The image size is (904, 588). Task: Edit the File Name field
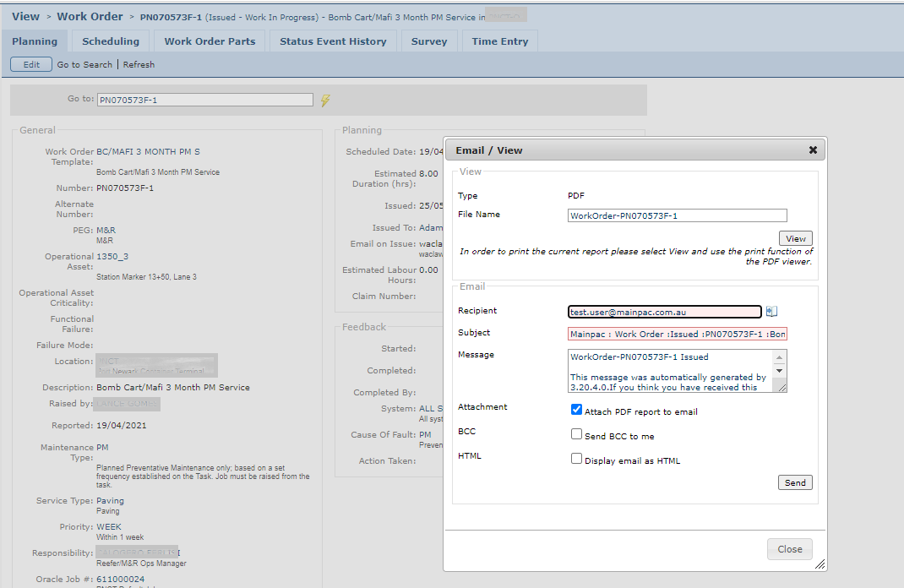(678, 215)
